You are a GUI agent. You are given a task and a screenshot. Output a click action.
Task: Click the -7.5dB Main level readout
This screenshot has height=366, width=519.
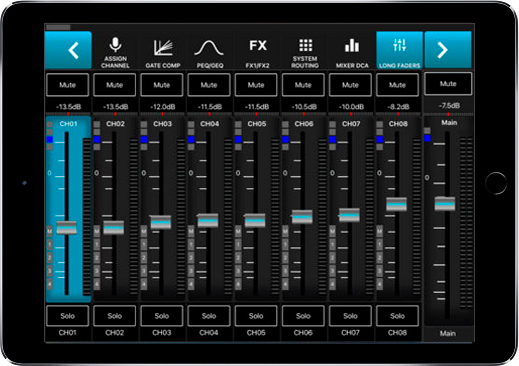[449, 106]
